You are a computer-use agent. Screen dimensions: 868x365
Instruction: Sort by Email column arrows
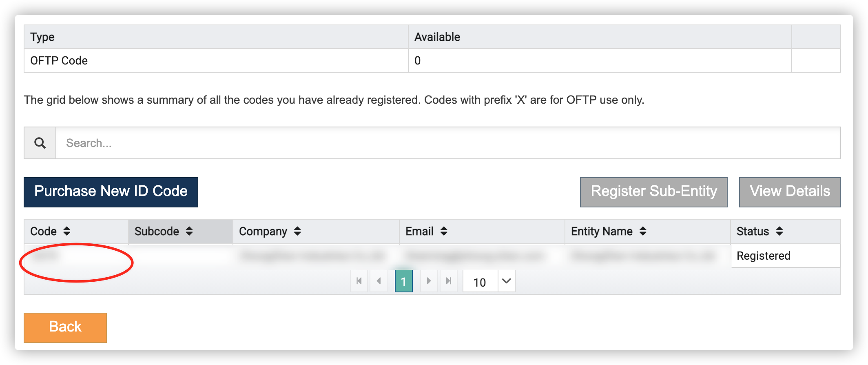[444, 231]
